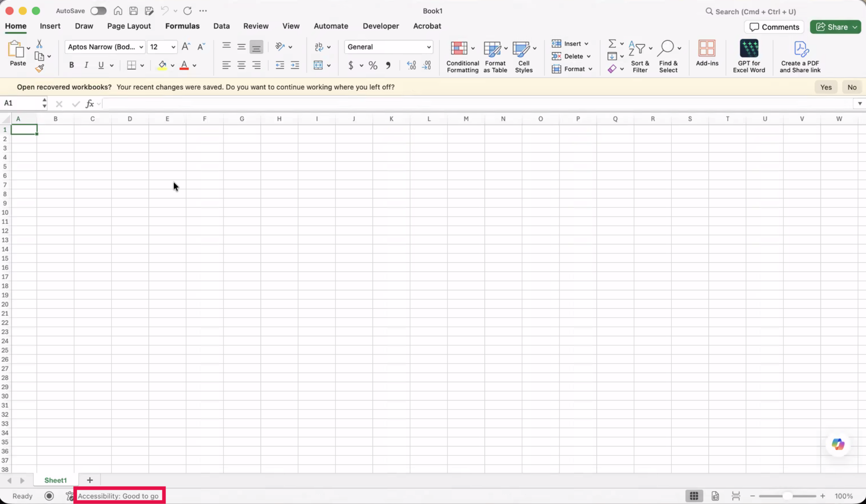
Task: Open Conditional Formatting
Action: [x=462, y=57]
